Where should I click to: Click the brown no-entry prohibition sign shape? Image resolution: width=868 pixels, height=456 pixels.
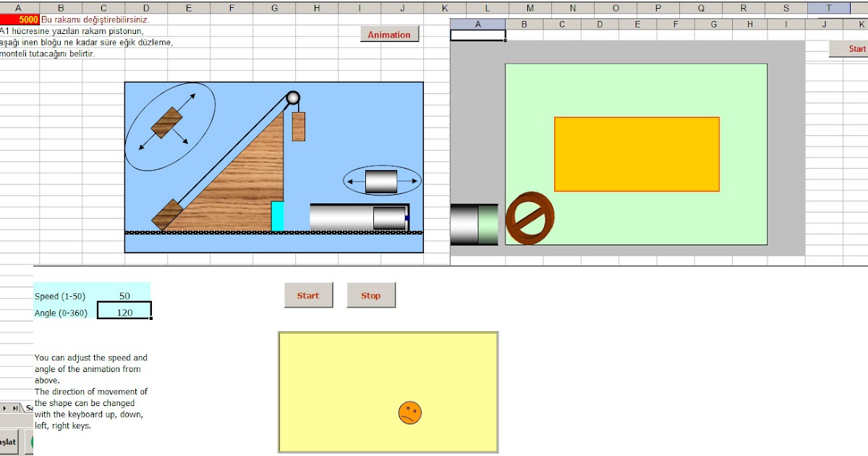(530, 217)
